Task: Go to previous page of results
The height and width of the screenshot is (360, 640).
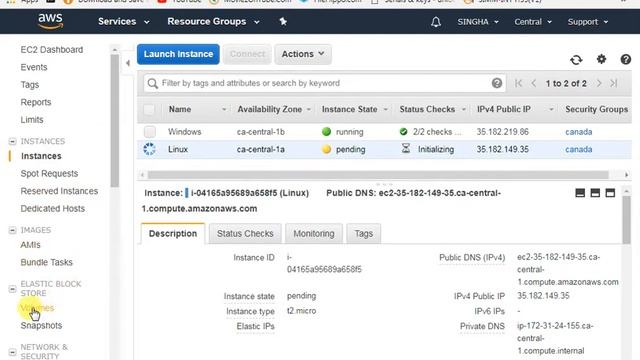Action: coord(533,83)
